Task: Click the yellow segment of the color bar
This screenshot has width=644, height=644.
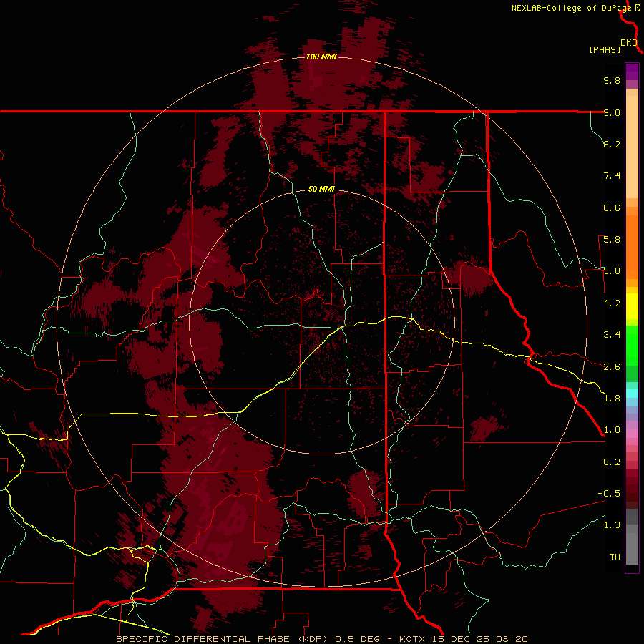Action: pos(632,306)
